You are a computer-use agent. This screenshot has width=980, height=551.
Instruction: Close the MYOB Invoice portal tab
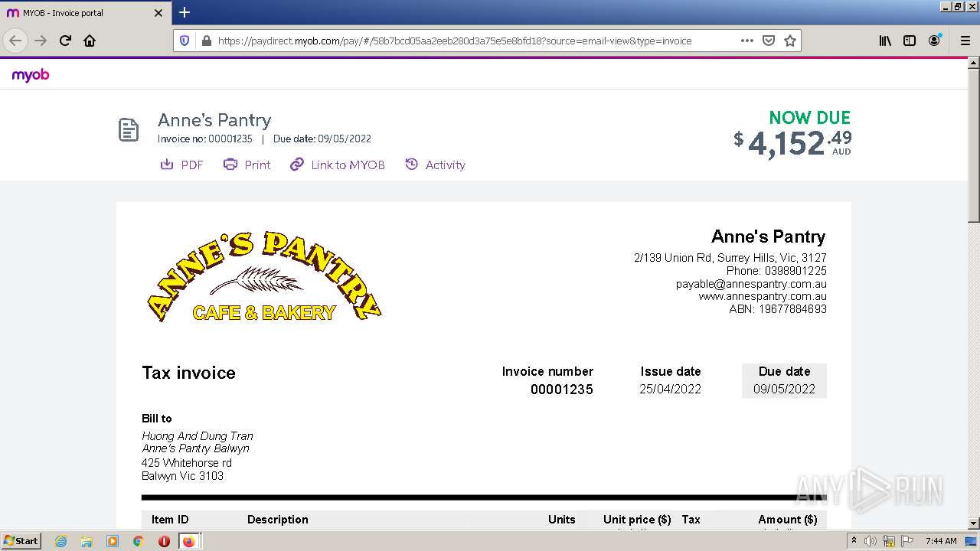point(158,13)
